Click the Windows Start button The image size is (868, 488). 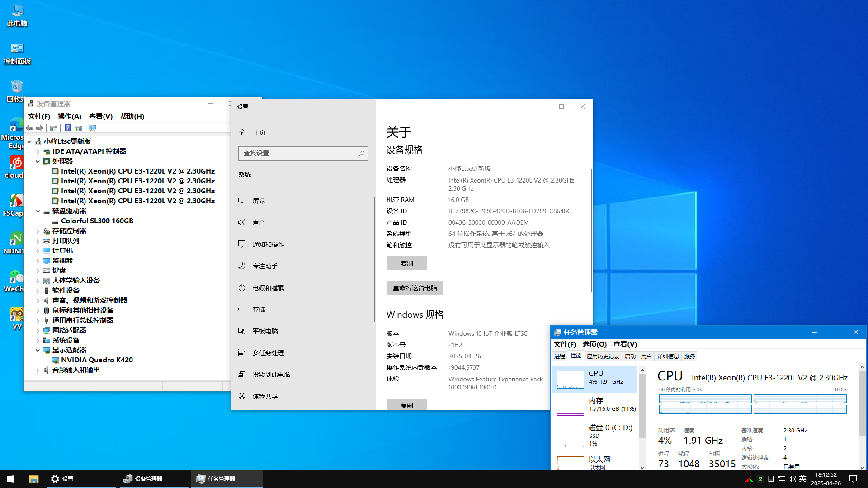point(11,479)
